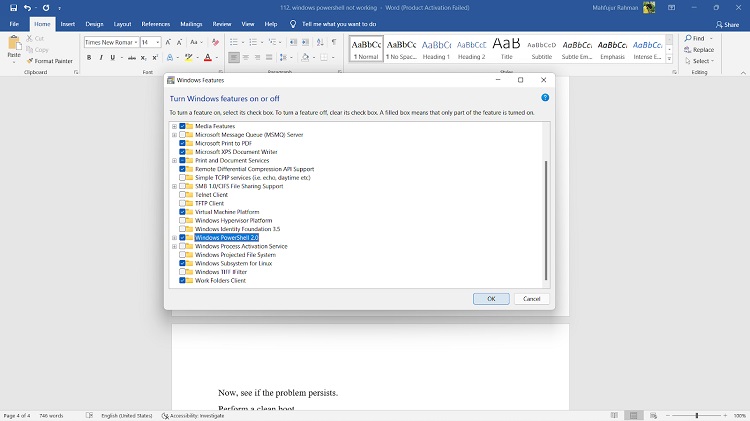Disable Virtual Machine Platform checkbox
The image size is (750, 421).
[x=182, y=212]
